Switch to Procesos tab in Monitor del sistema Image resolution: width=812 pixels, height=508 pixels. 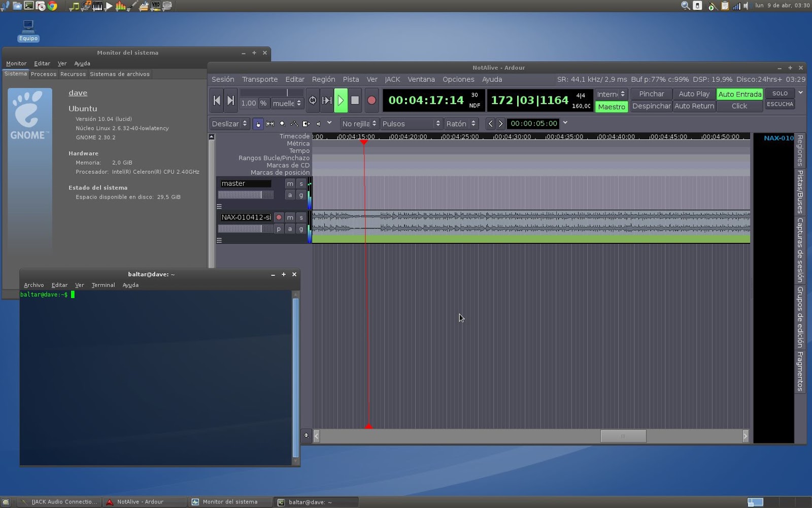[x=44, y=74]
